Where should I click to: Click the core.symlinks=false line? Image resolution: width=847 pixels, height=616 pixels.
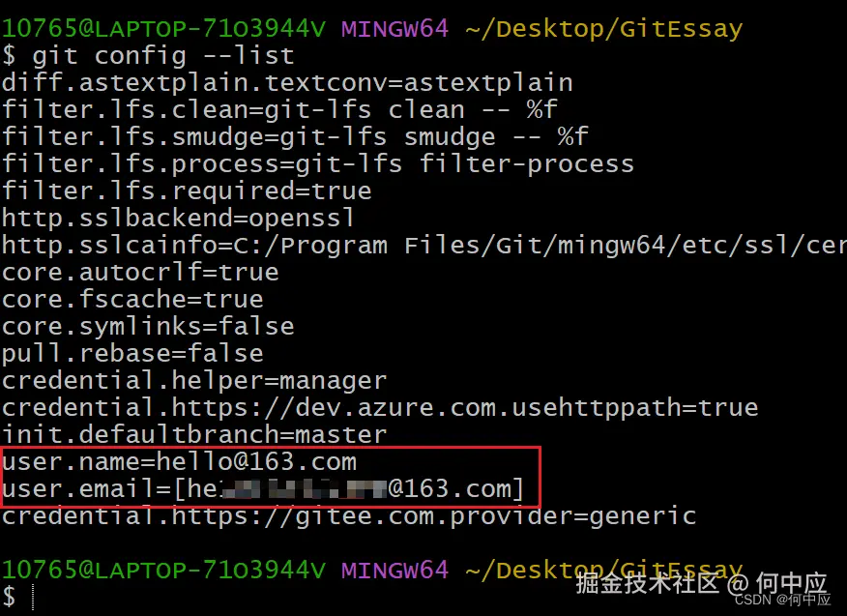pos(148,327)
